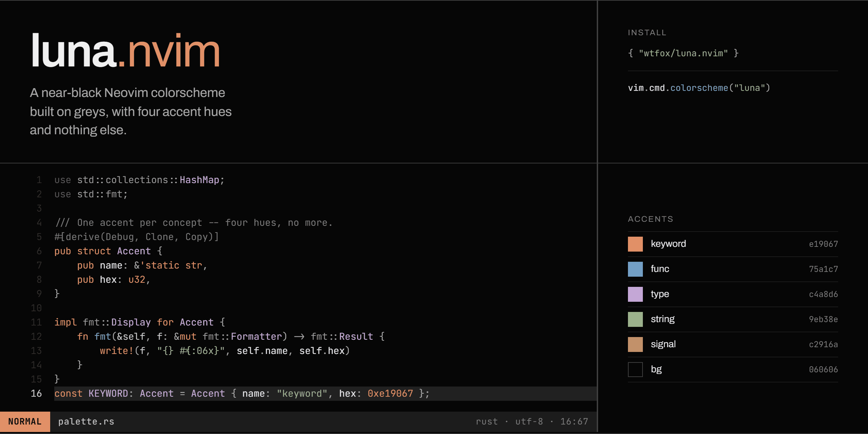This screenshot has height=434, width=868.
Task: Select the vim.cmd.colorscheme("luna") command
Action: coord(699,88)
